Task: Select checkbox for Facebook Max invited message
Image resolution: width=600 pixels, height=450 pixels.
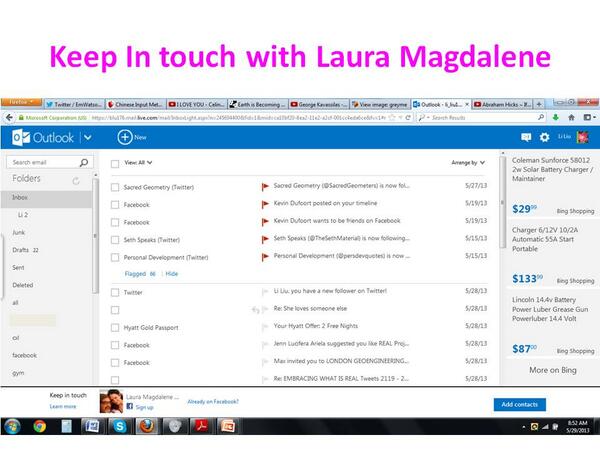Action: point(115,362)
